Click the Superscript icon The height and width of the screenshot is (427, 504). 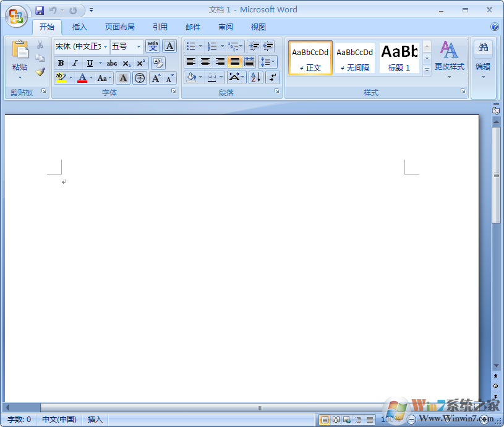tap(141, 63)
